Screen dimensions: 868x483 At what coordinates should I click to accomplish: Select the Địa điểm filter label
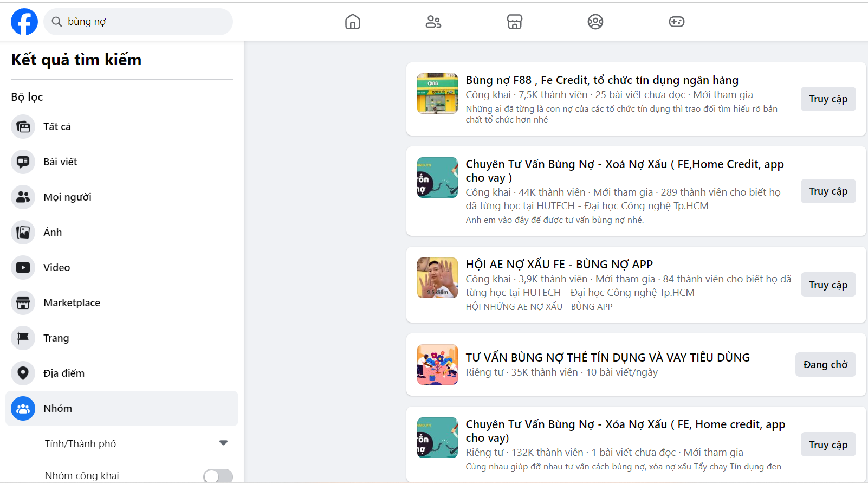(64, 373)
